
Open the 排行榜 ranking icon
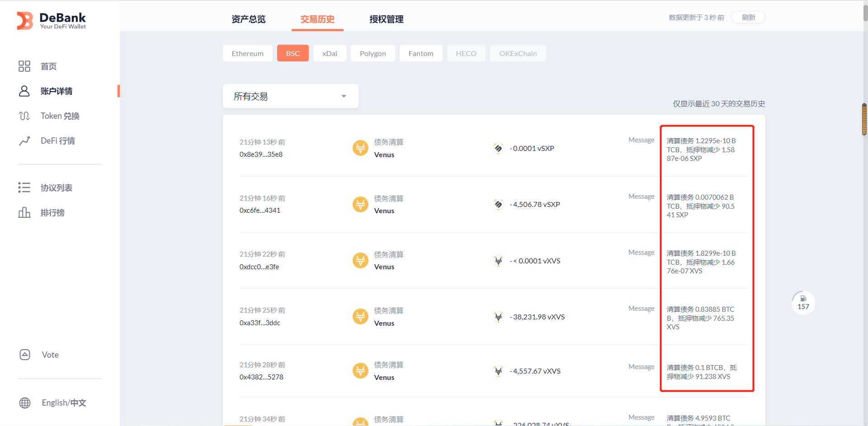click(24, 212)
